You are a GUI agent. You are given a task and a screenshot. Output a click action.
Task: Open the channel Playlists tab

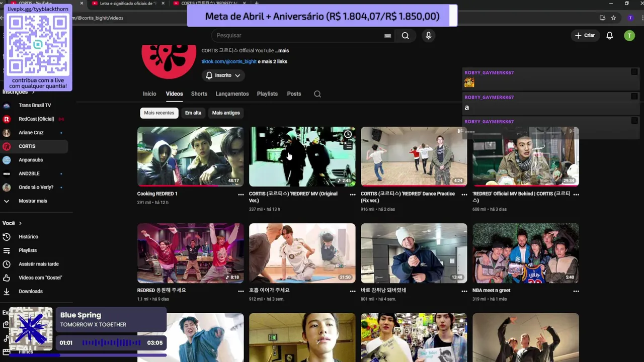267,94
